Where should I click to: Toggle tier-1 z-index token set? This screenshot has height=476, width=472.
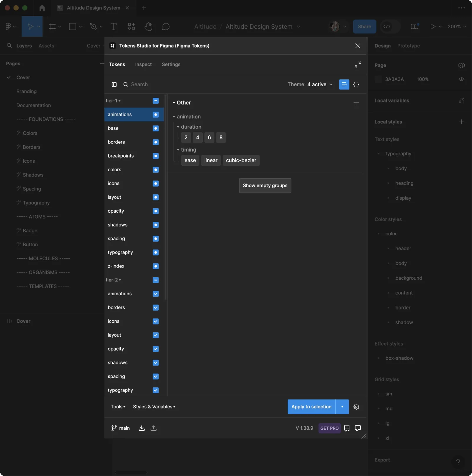[156, 266]
